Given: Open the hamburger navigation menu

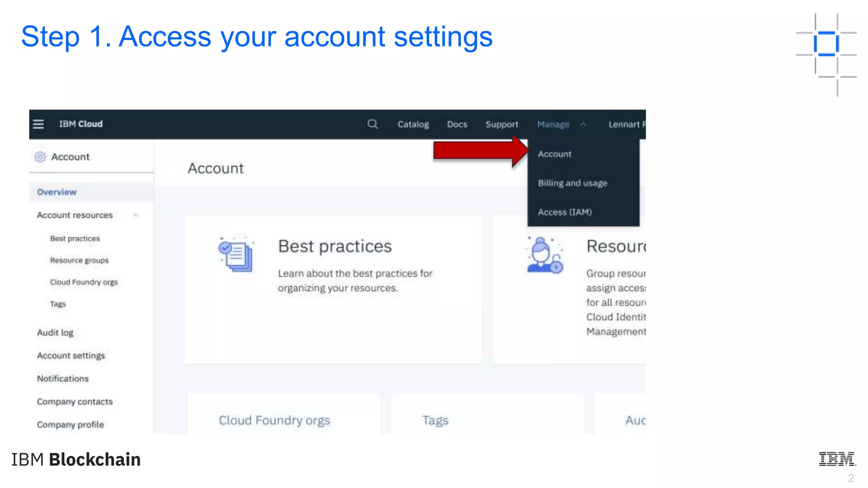Looking at the screenshot, I should pyautogui.click(x=38, y=124).
